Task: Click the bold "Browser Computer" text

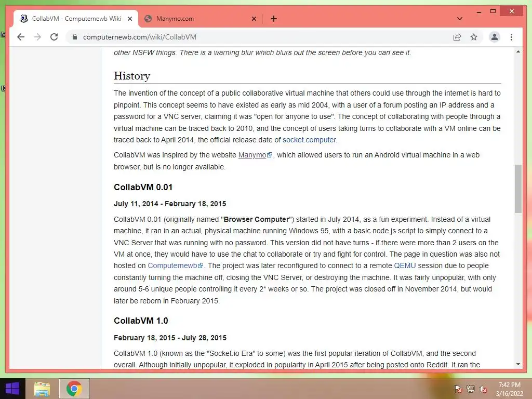Action: coord(257,220)
